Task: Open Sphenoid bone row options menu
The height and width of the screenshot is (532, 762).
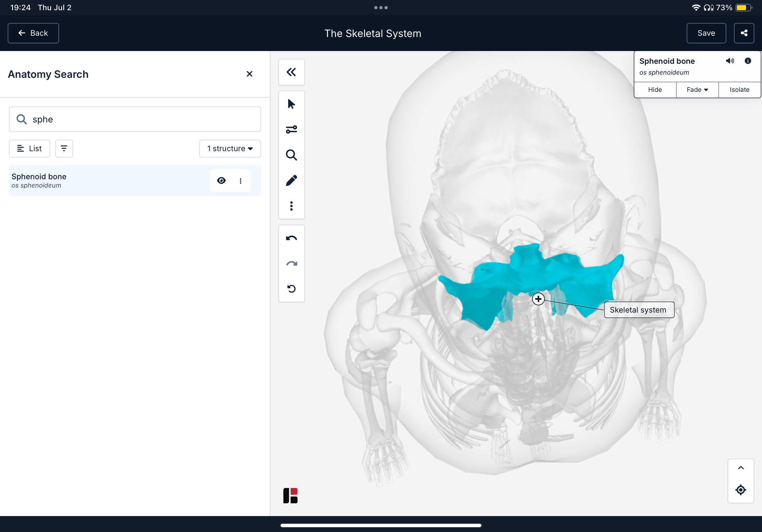Action: click(241, 181)
